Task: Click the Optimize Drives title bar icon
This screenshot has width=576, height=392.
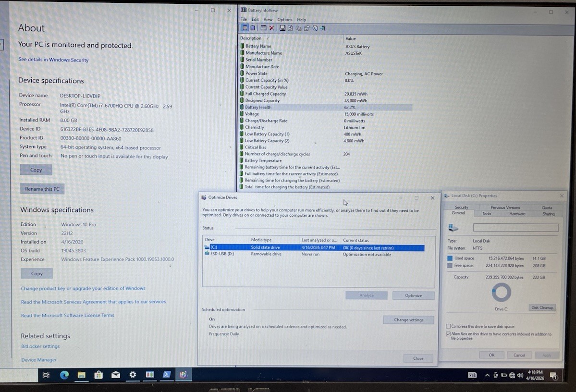Action: pyautogui.click(x=204, y=197)
